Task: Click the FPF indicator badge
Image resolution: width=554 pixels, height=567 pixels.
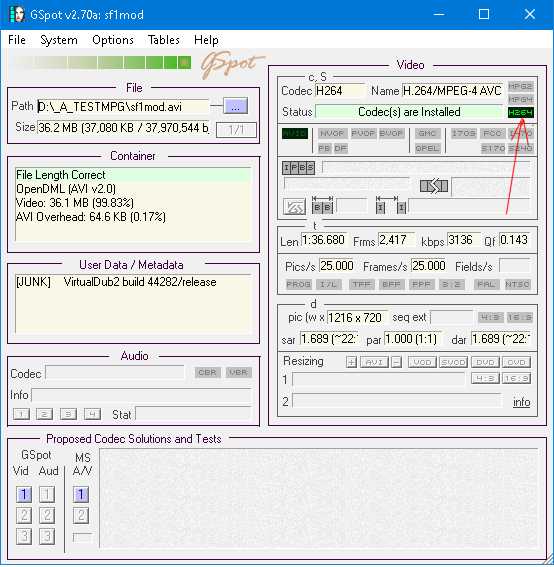Action: 421,284
